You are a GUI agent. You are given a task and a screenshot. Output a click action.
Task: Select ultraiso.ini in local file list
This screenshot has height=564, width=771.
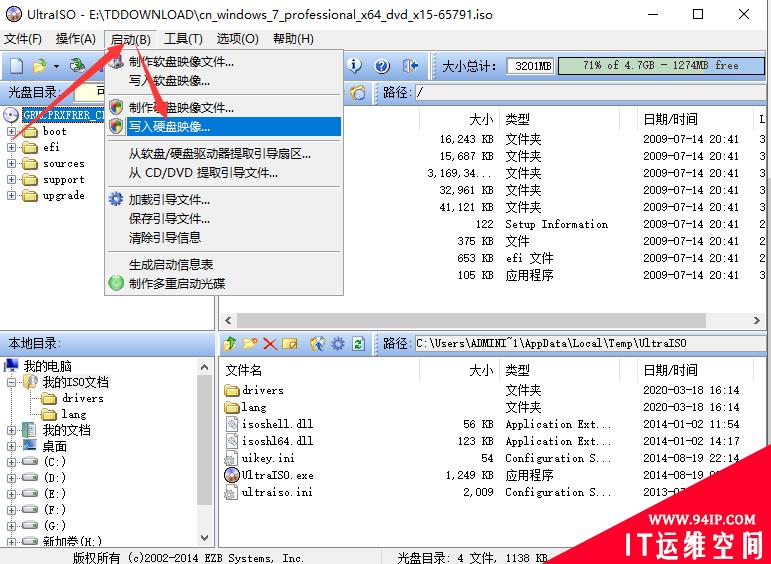click(277, 492)
